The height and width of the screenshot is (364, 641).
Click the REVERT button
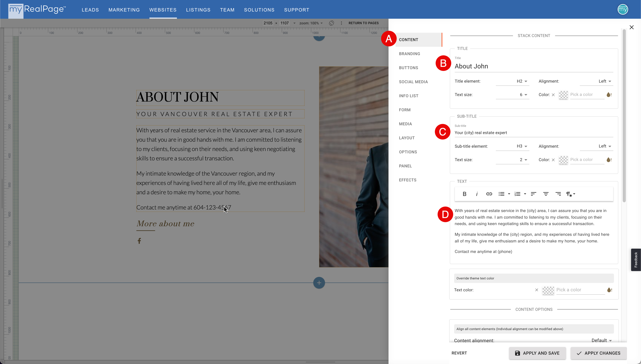459,353
